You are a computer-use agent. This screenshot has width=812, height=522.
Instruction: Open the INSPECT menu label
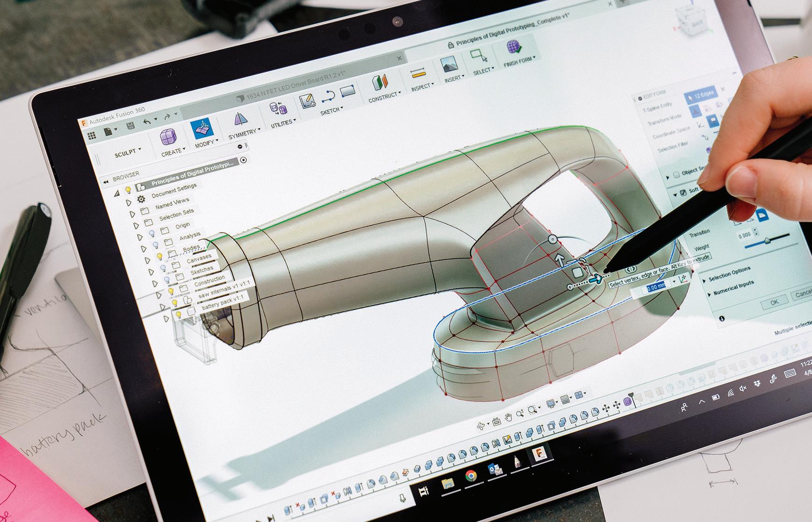422,86
